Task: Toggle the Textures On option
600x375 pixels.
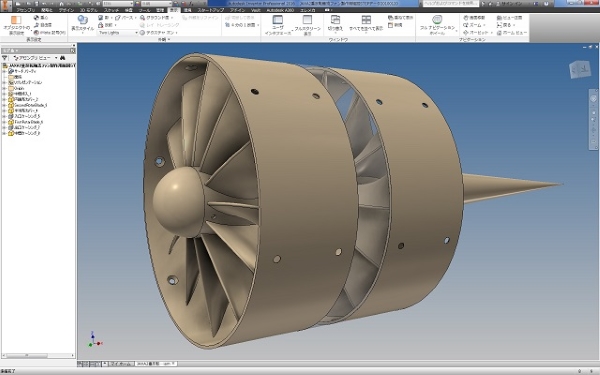Action: (157, 33)
